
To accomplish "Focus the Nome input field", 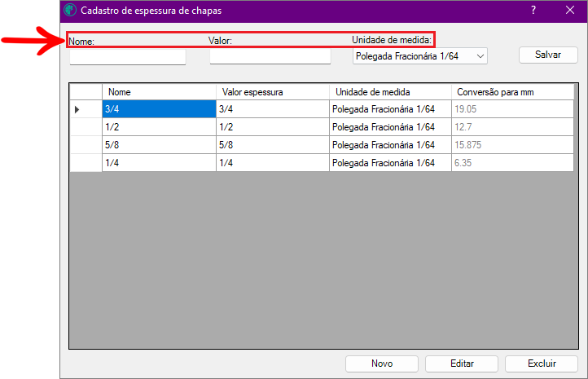I will point(128,57).
